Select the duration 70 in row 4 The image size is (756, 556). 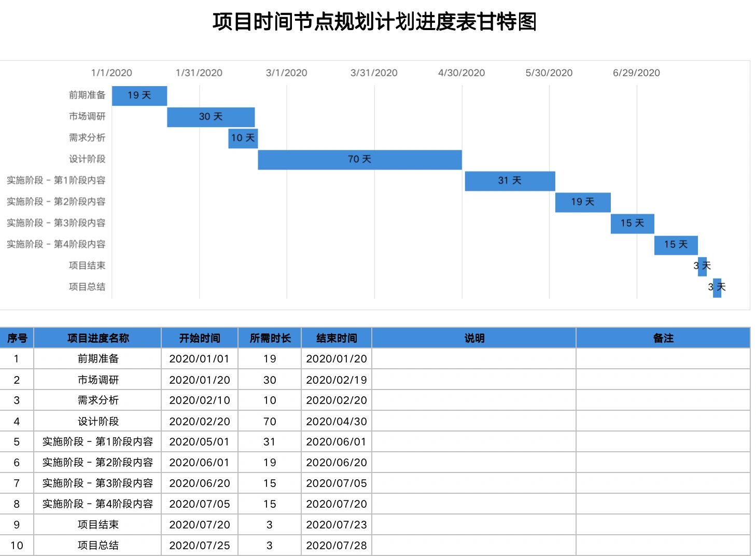(x=270, y=421)
